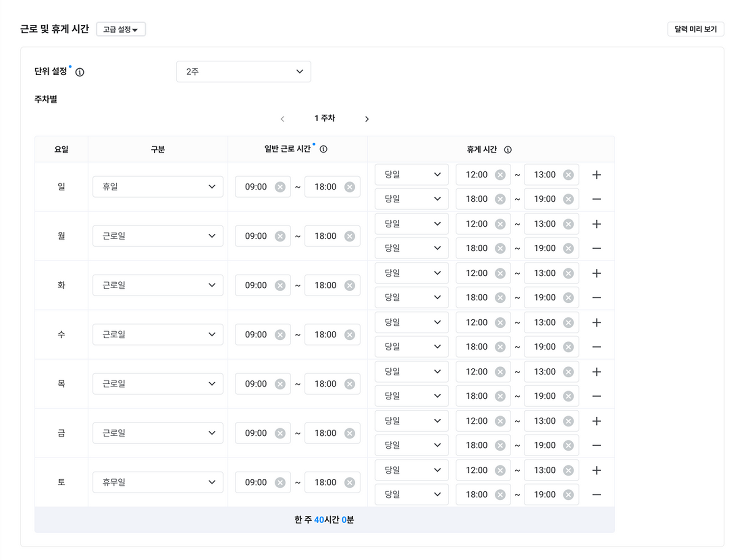This screenshot has width=744, height=560.
Task: Open the 구분 dropdown for 금 row
Action: click(158, 433)
